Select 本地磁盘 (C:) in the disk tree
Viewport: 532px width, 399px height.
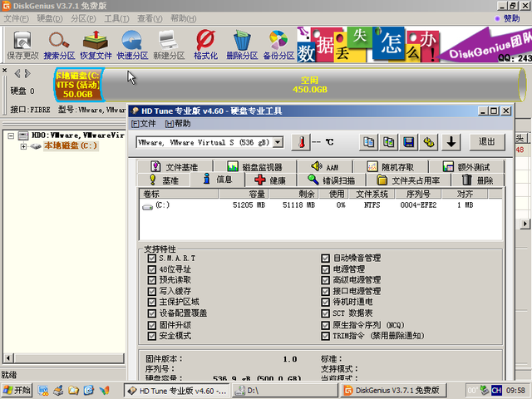coord(71,146)
